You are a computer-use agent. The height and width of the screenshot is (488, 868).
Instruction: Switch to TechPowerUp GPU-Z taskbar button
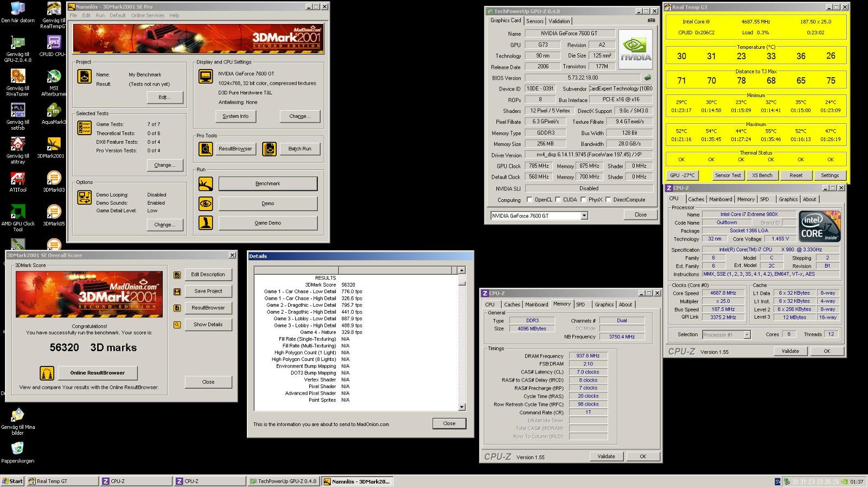pyautogui.click(x=284, y=481)
